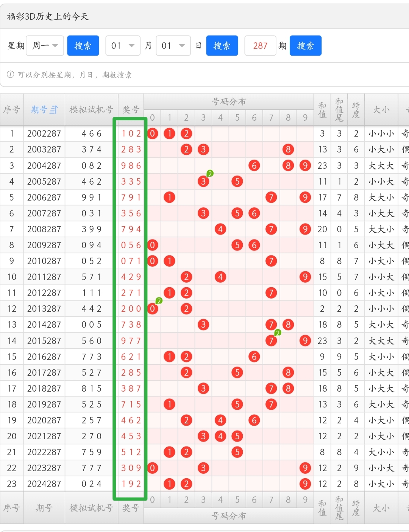Click prize number 2 0 0
Image resolution: width=409 pixels, height=532 pixels.
(131, 309)
